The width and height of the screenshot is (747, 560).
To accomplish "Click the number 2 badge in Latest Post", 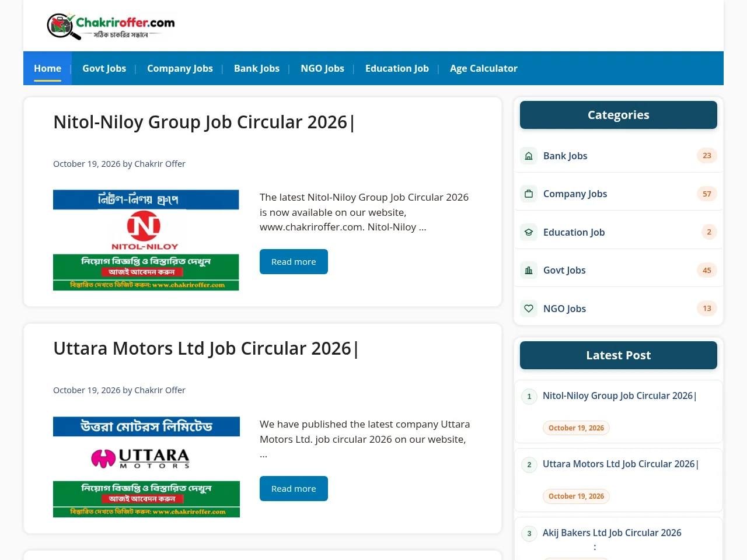I will point(529,465).
